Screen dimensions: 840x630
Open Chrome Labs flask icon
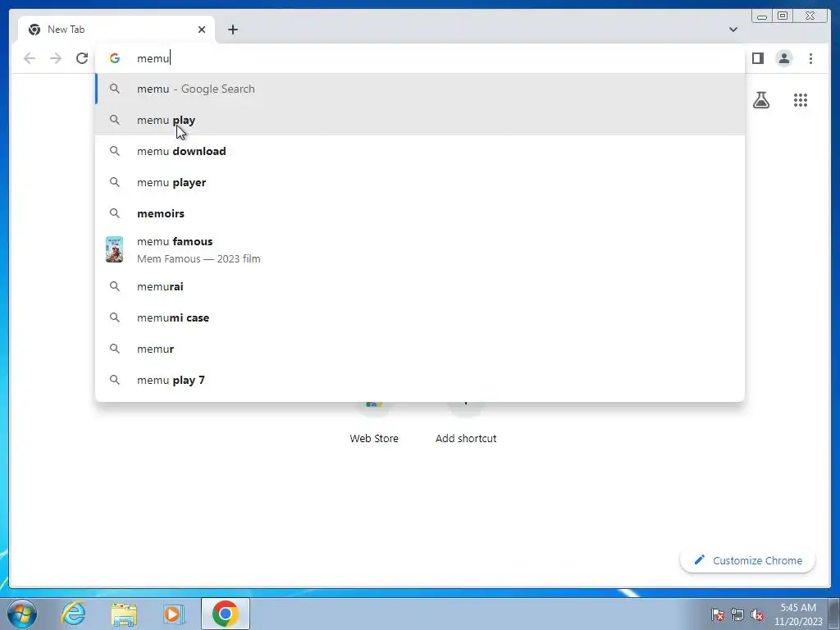tap(760, 100)
